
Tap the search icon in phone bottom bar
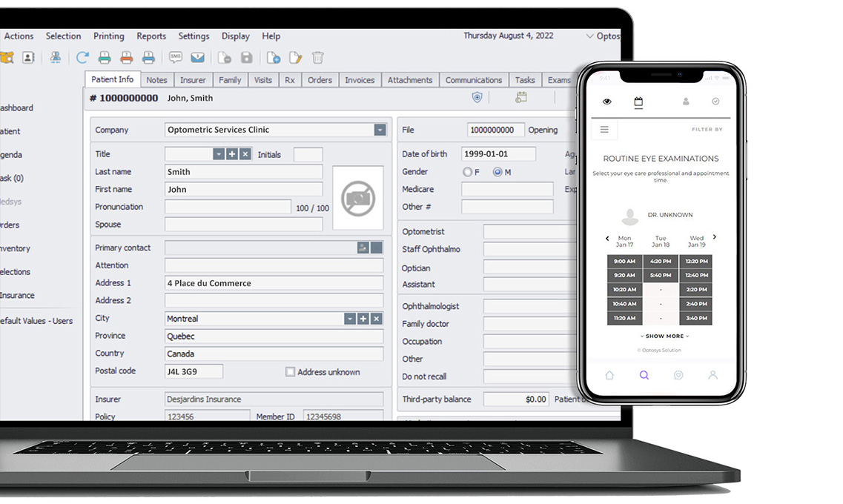644,375
